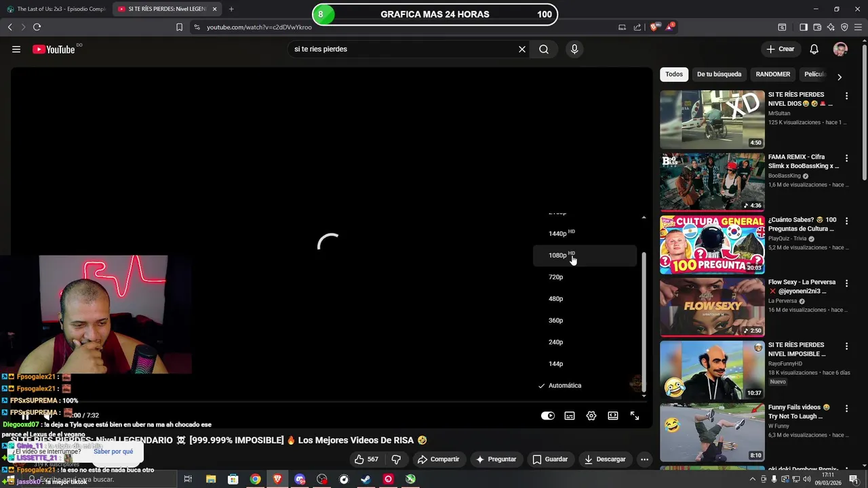Toggle subtitles with the captions icon
This screenshot has width=868, height=488.
pos(570,415)
